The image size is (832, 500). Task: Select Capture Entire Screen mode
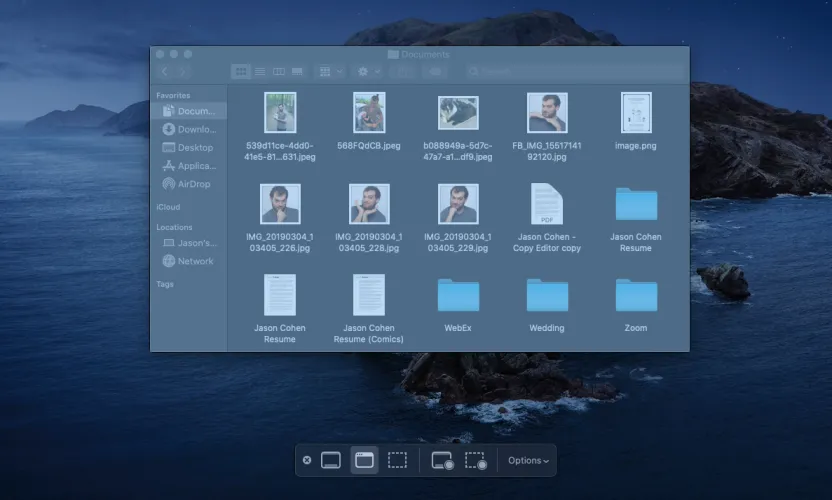click(x=331, y=460)
